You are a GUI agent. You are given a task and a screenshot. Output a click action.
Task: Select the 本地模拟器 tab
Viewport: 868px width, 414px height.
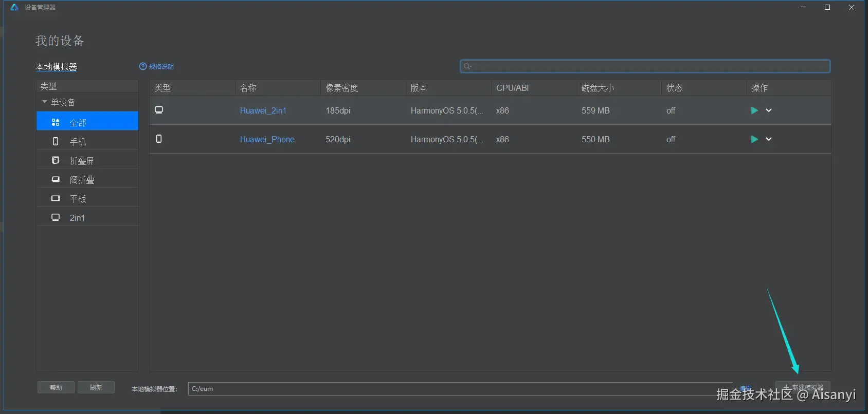[57, 67]
